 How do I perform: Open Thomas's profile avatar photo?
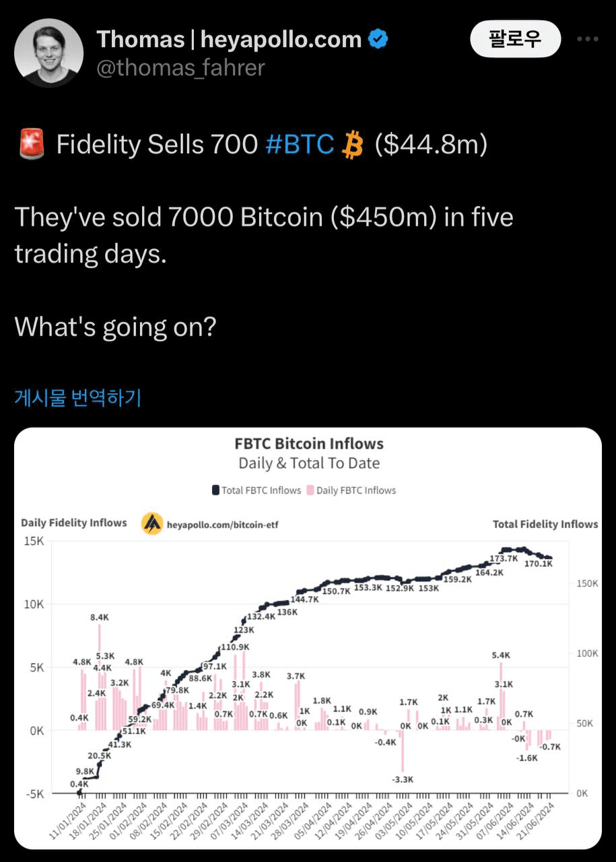48,53
